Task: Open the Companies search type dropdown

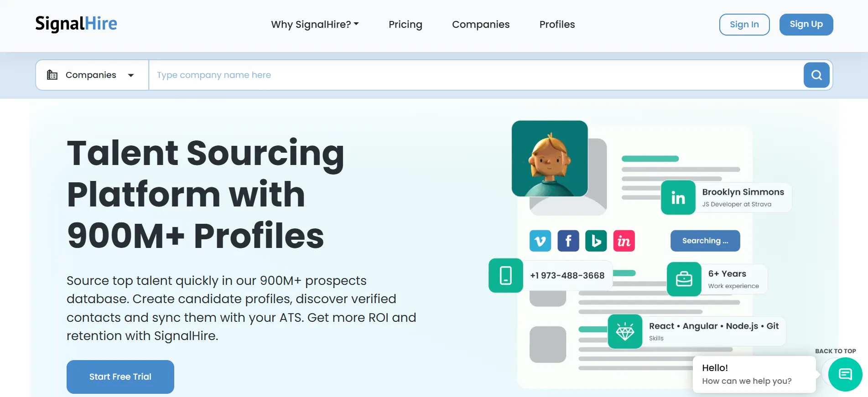Action: 92,75
